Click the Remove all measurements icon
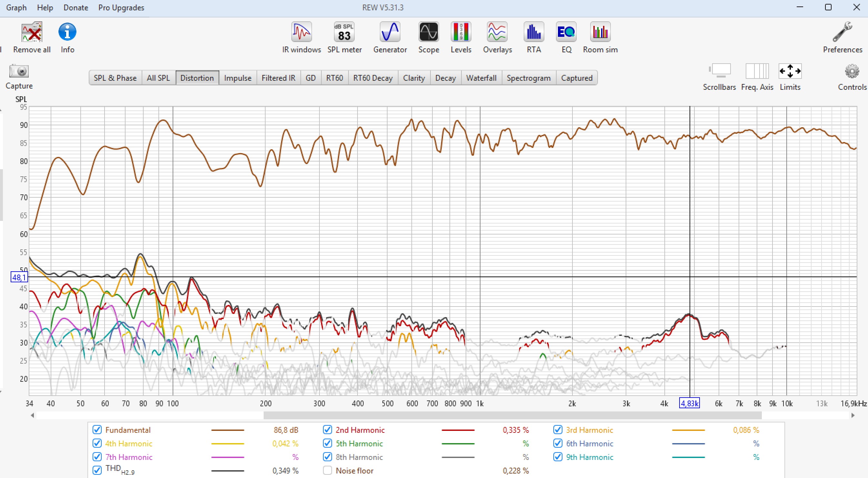 tap(32, 32)
